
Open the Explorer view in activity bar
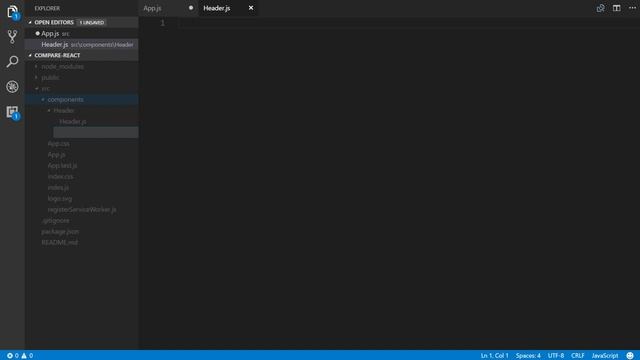tap(12, 11)
